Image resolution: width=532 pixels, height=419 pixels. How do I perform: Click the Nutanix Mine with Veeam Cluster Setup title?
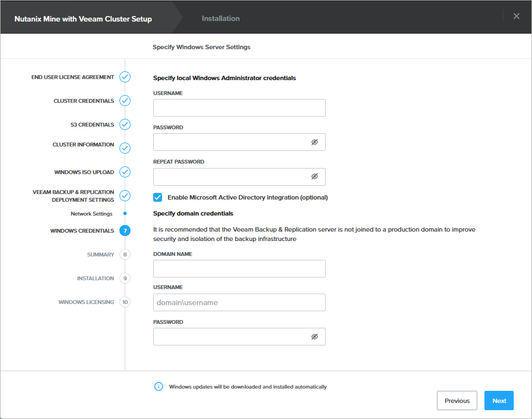point(83,19)
